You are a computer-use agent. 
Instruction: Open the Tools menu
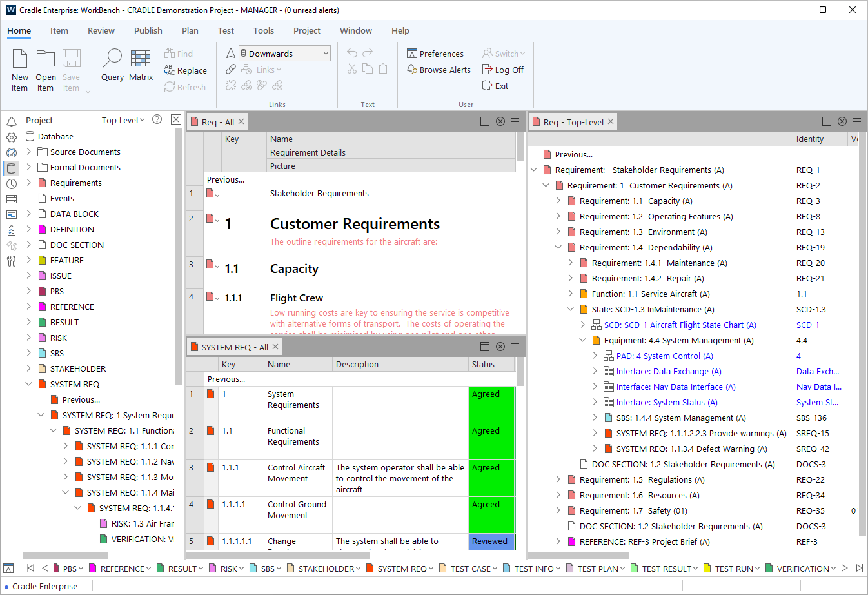pos(264,30)
